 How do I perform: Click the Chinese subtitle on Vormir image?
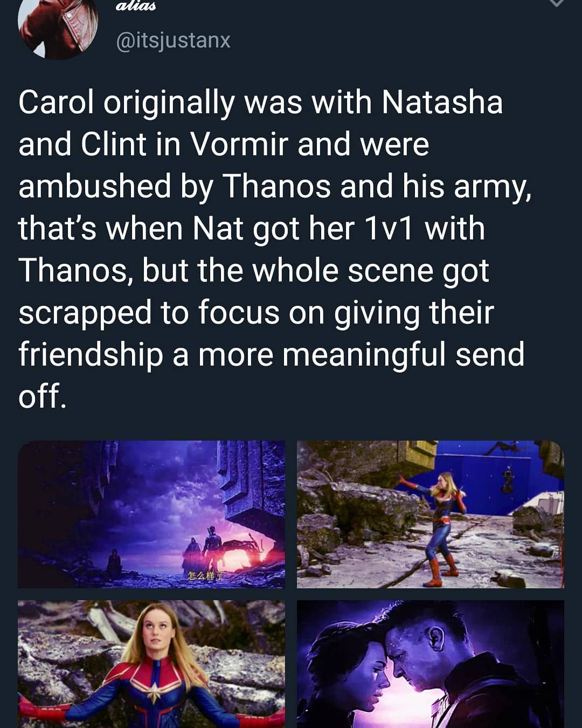(x=205, y=576)
